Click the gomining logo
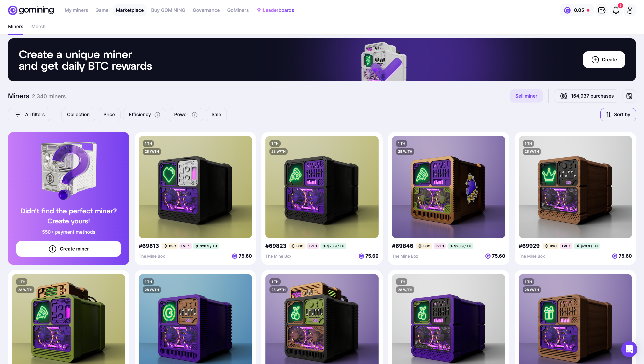 31,10
